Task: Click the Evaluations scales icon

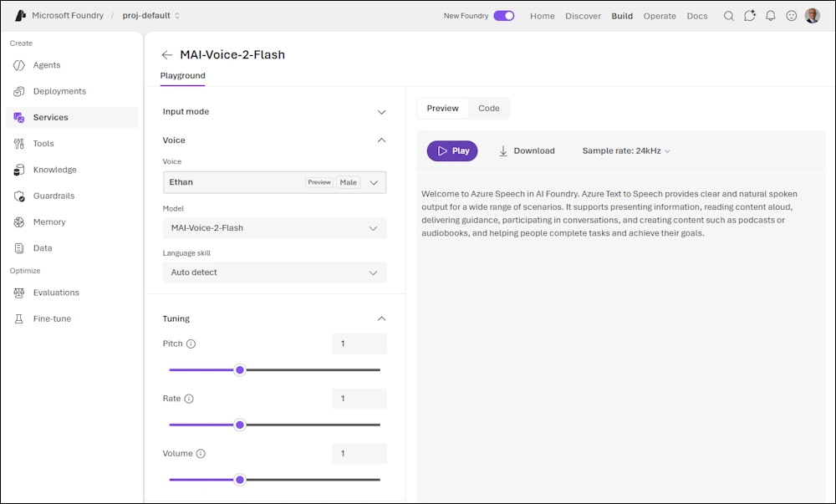Action: tap(19, 293)
